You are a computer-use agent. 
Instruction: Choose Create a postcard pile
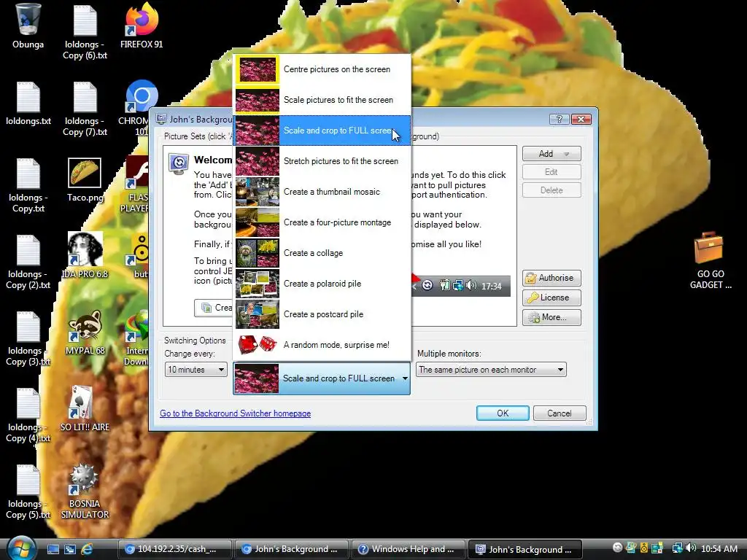pyautogui.click(x=322, y=314)
